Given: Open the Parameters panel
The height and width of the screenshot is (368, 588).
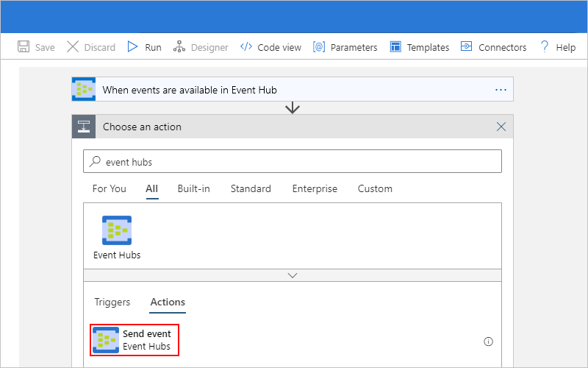Looking at the screenshot, I should [x=345, y=47].
